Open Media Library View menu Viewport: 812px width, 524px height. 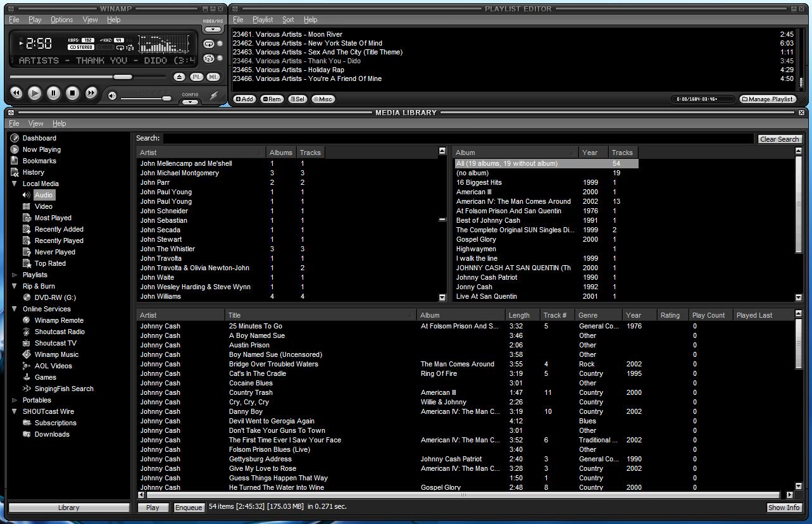point(36,123)
